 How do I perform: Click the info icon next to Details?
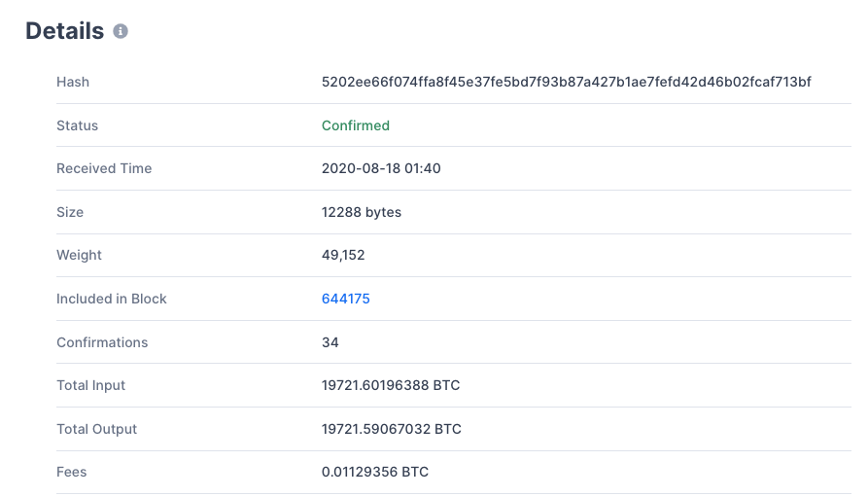[121, 31]
